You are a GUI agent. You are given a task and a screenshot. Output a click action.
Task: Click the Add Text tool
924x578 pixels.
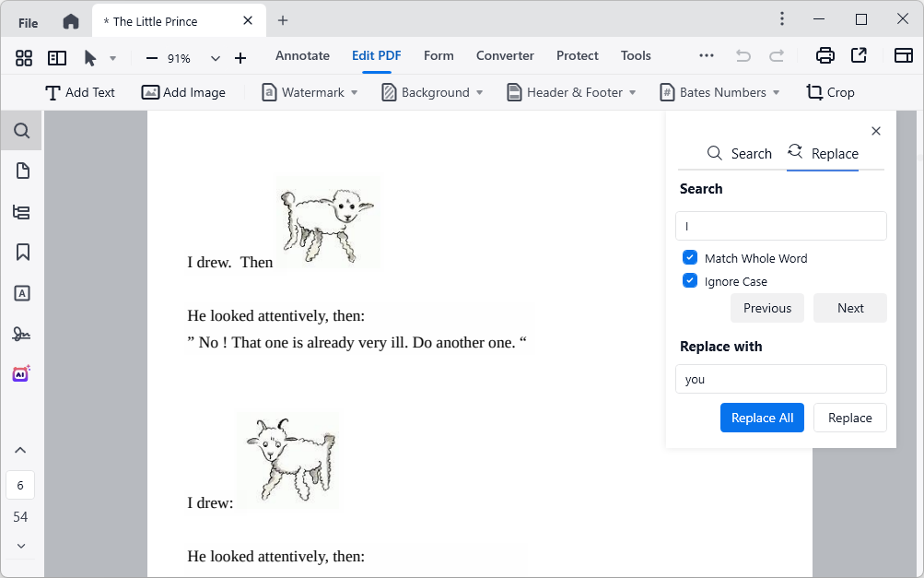click(80, 92)
